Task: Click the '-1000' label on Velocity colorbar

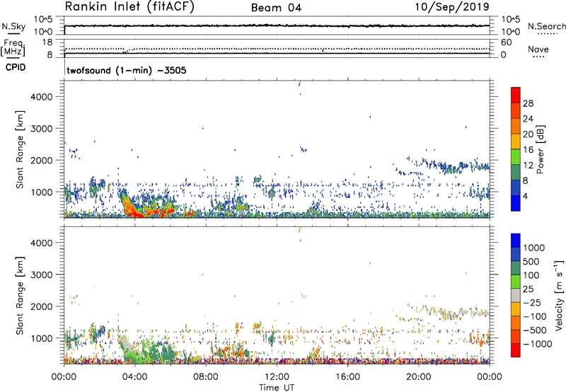Action: point(537,344)
